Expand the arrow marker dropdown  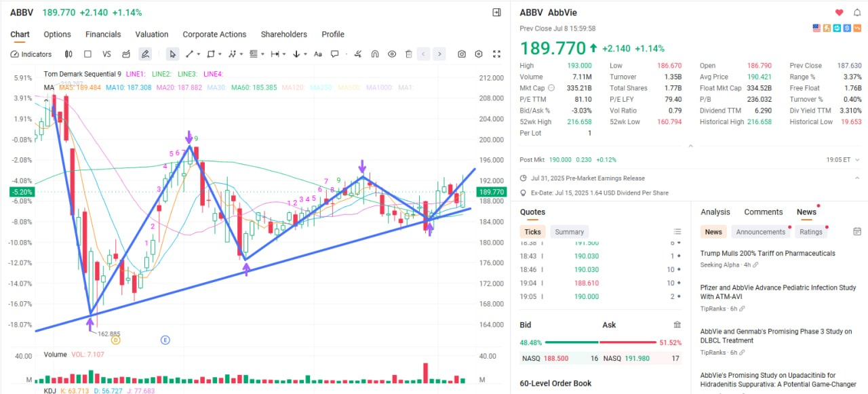tap(305, 54)
